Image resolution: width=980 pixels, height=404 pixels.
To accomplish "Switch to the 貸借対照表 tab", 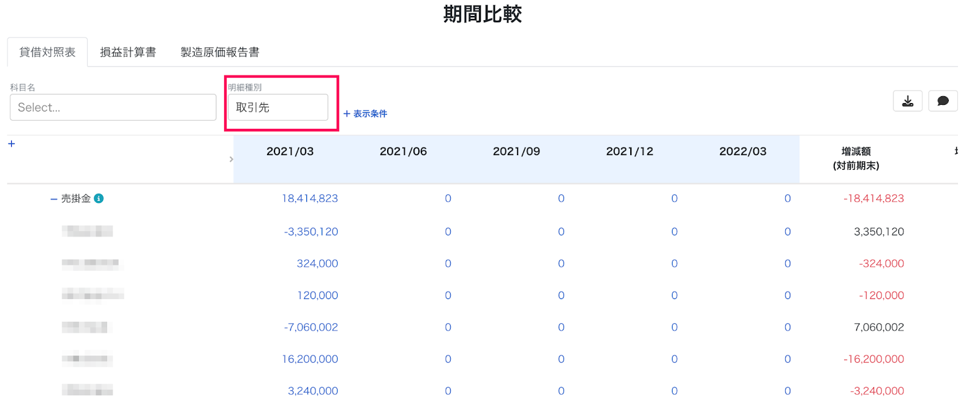I will (x=47, y=52).
